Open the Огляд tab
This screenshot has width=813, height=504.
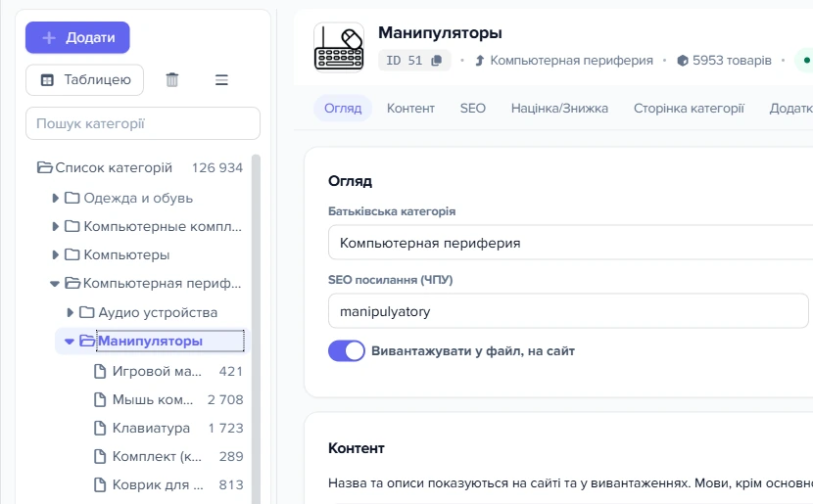pos(343,109)
